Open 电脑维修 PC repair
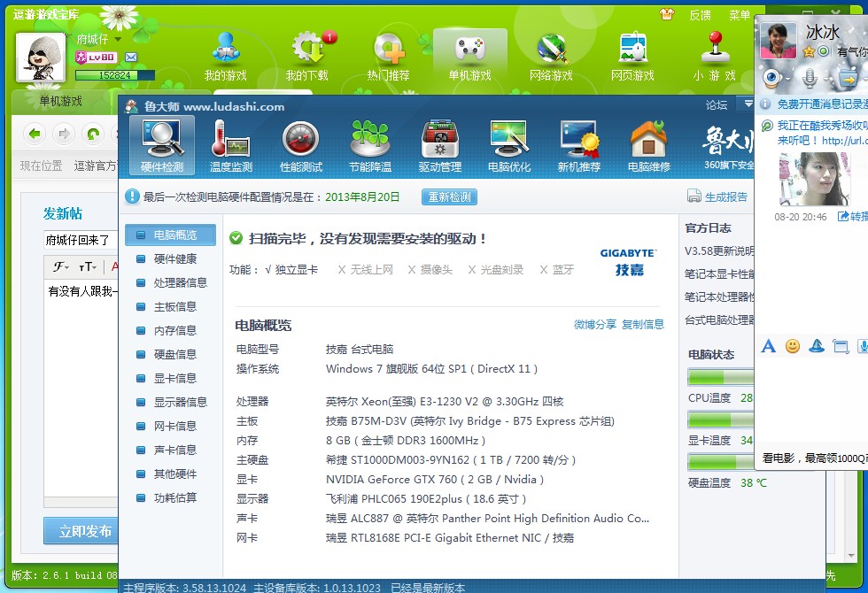The width and height of the screenshot is (868, 593). [648, 145]
